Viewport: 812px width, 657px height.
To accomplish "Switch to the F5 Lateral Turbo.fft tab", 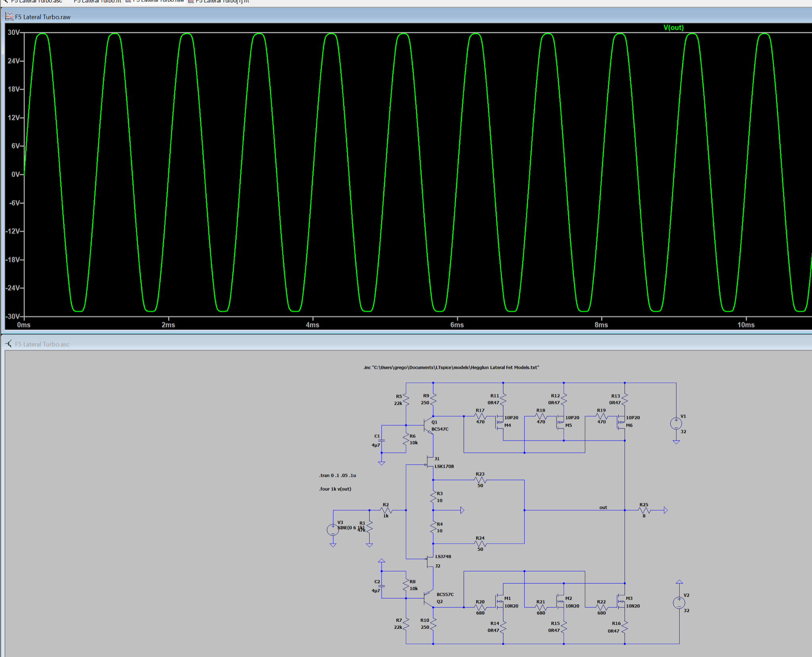I will [x=97, y=2].
